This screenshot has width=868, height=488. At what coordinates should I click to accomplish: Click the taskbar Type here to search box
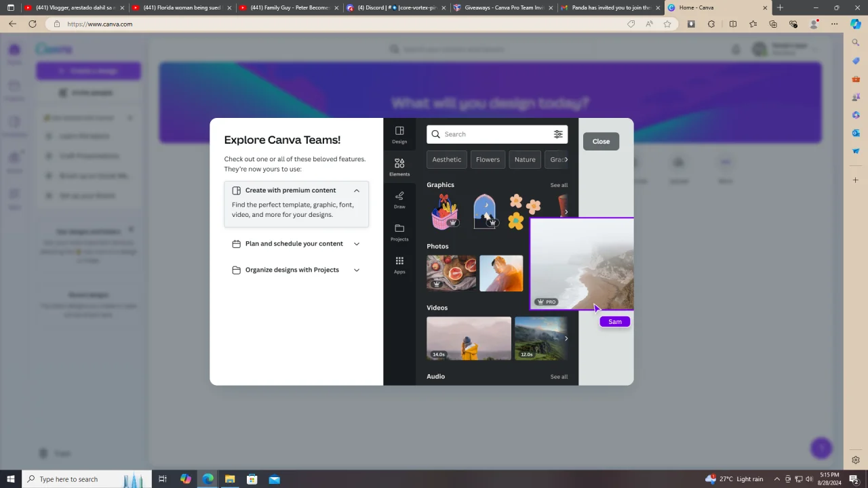(x=87, y=479)
